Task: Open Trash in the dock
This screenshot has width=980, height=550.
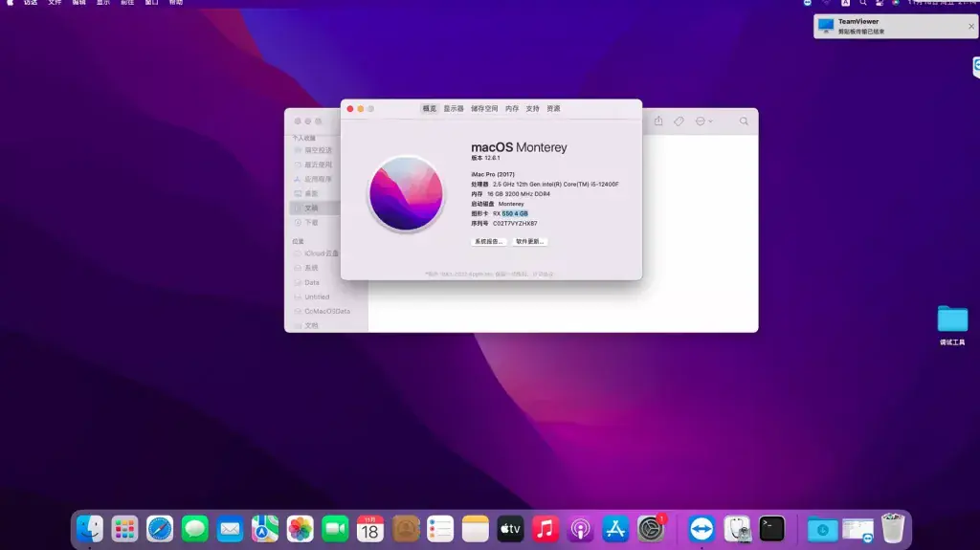Action: pos(893,529)
